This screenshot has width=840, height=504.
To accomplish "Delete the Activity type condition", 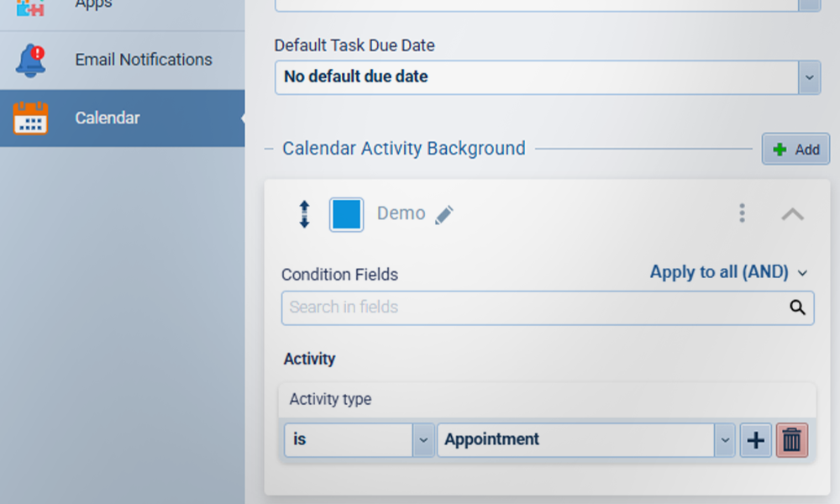I will [x=791, y=440].
